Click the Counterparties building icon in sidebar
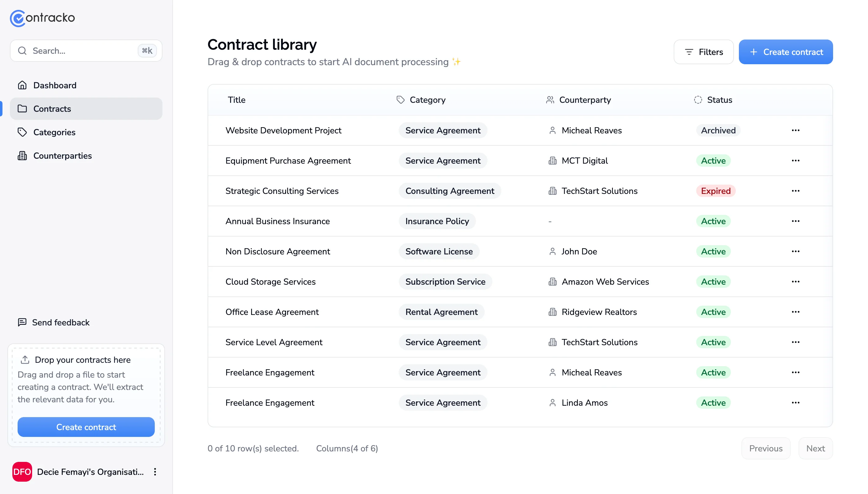Image resolution: width=868 pixels, height=494 pixels. 23,155
